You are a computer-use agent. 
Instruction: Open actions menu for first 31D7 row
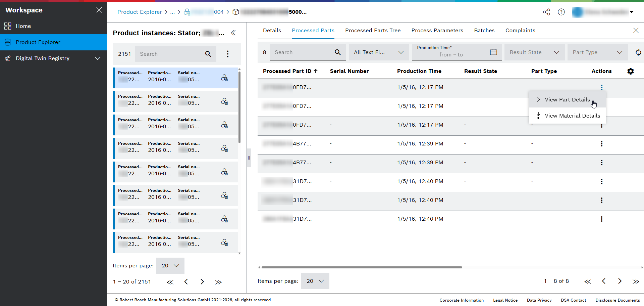(x=602, y=181)
